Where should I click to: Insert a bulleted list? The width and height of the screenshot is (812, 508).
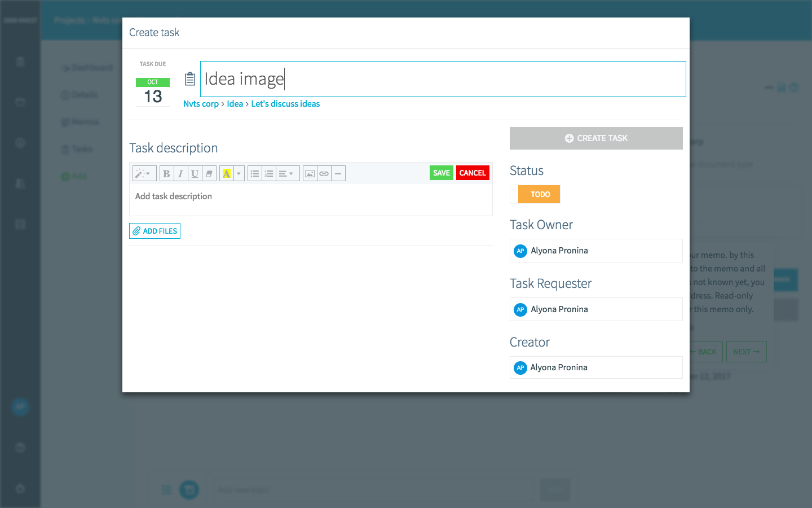255,173
